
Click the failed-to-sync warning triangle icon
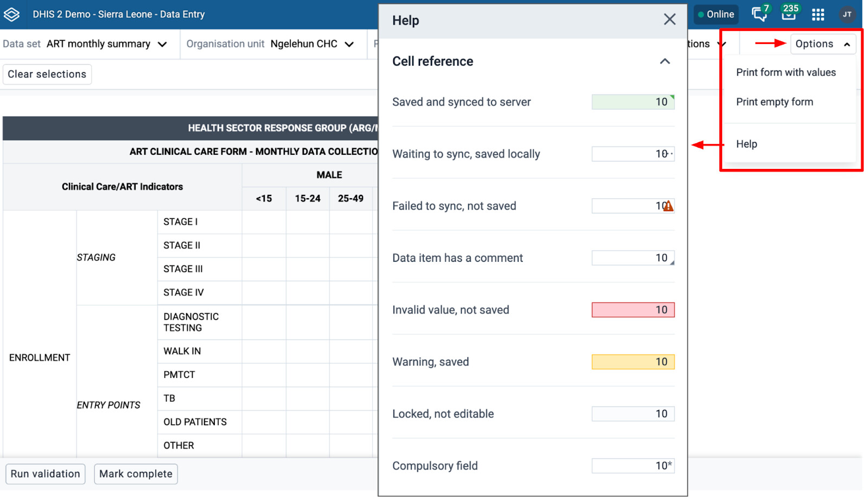[668, 206]
